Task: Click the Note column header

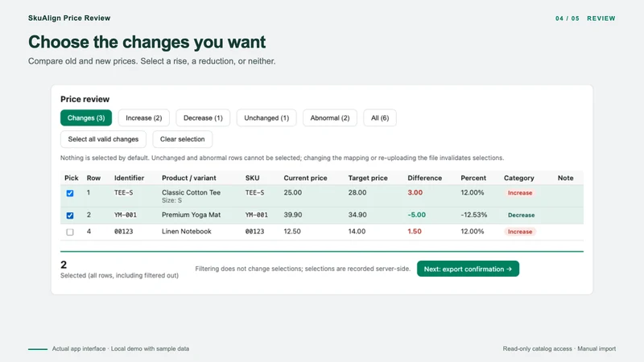Action: pyautogui.click(x=566, y=178)
